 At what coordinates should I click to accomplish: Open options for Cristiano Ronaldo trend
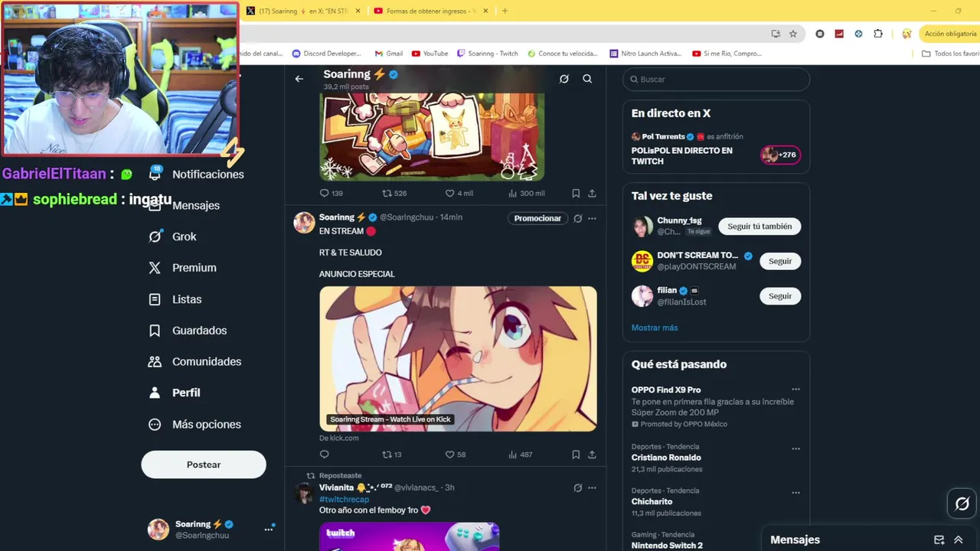[x=795, y=448]
